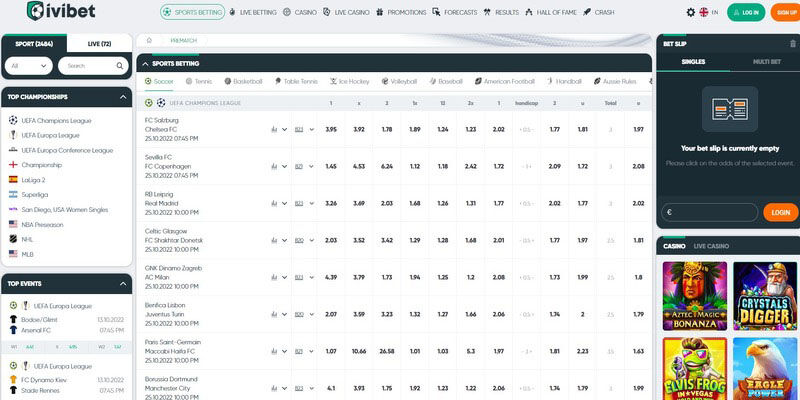This screenshot has width=800, height=400.
Task: Switch to Live (72) tab
Action: pyautogui.click(x=99, y=44)
